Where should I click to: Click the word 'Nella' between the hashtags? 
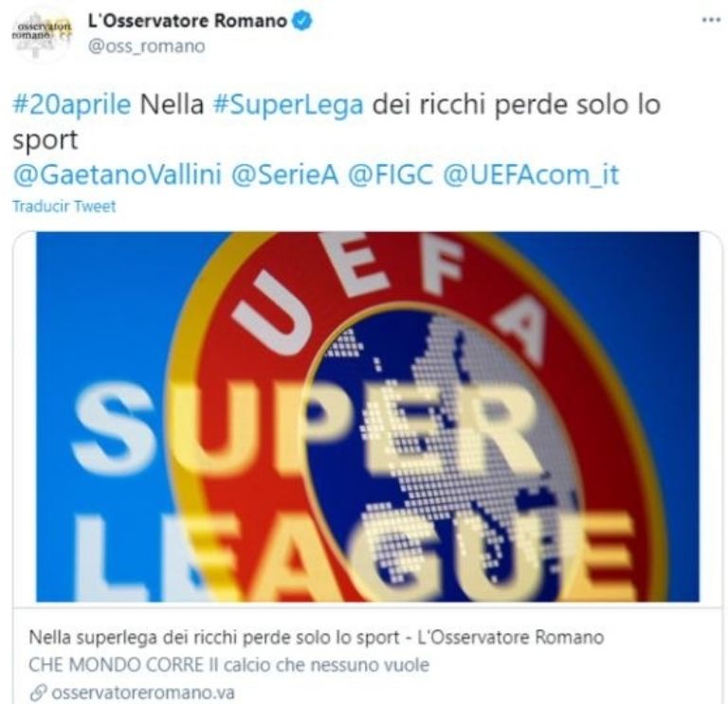(172, 105)
